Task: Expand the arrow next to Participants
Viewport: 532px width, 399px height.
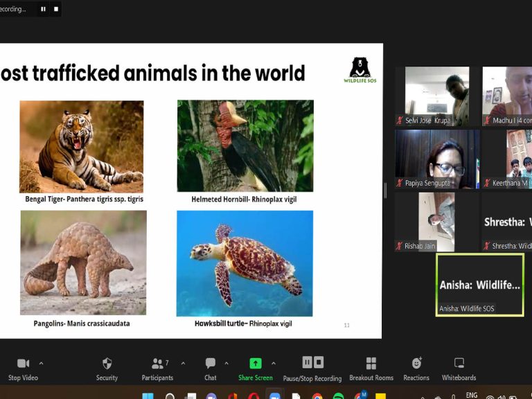Action: (x=183, y=363)
